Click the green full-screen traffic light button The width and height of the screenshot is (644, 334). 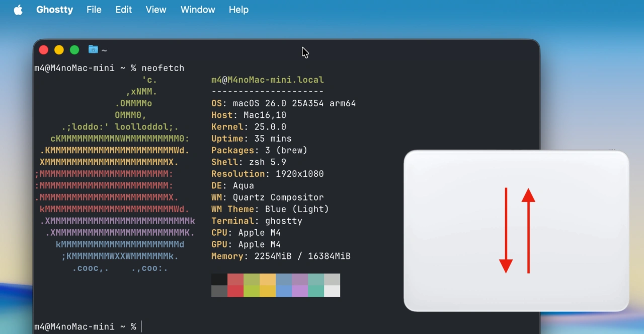click(x=74, y=49)
